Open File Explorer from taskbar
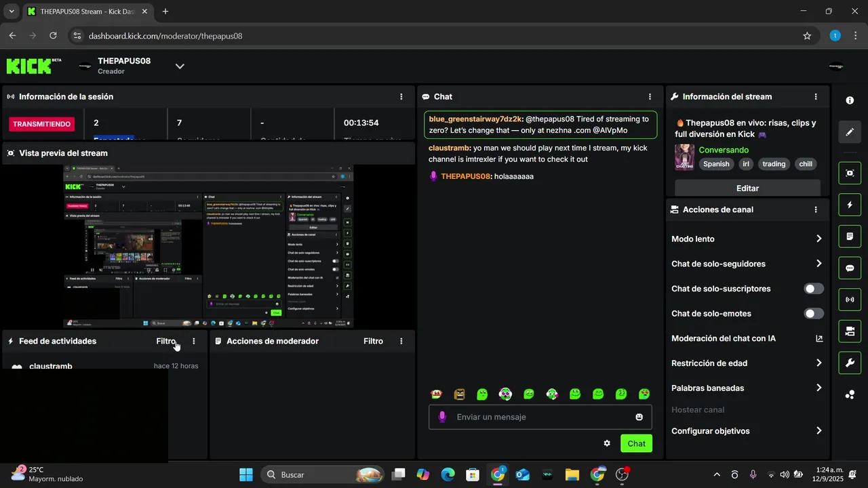Viewport: 868px width, 488px height. tap(572, 474)
